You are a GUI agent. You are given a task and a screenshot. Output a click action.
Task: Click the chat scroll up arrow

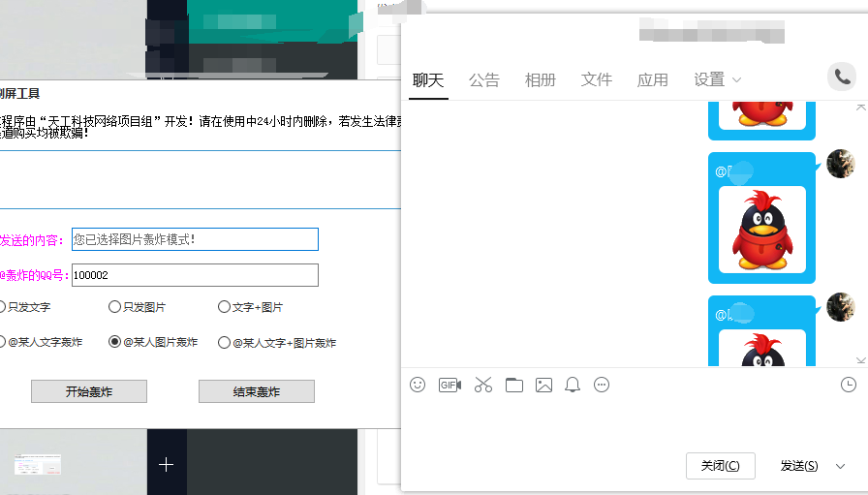point(861,107)
